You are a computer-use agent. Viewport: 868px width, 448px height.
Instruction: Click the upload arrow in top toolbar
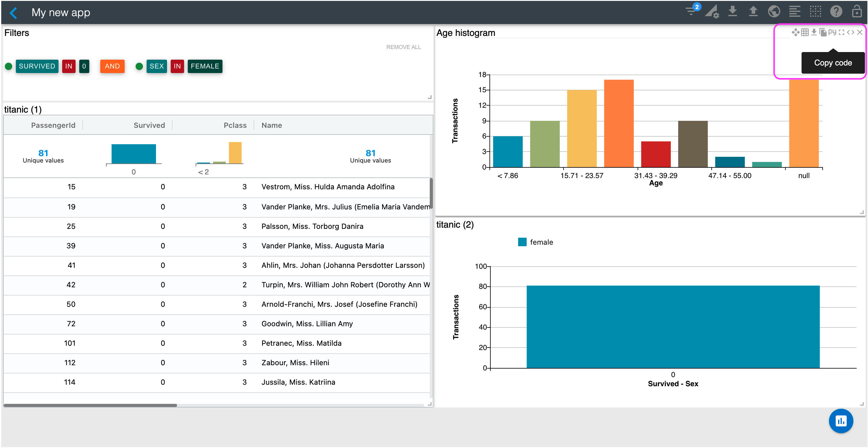click(753, 12)
